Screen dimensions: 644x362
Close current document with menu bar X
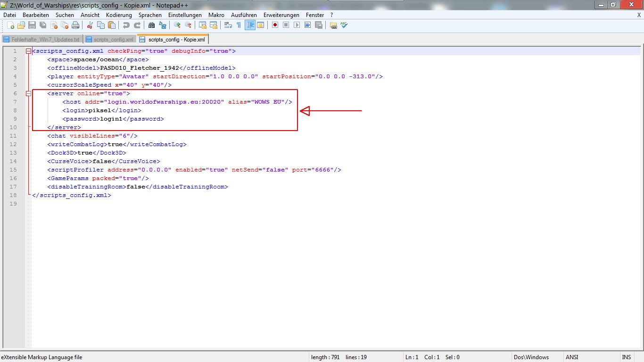pyautogui.click(x=639, y=15)
